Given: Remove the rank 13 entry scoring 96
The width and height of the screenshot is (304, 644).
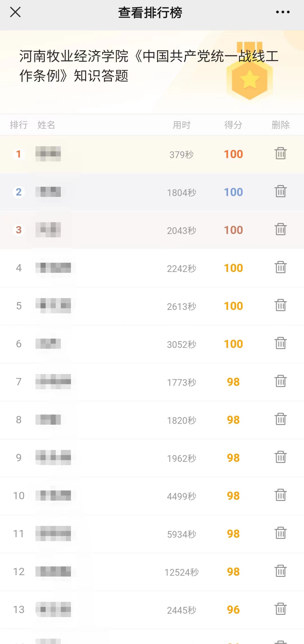Looking at the screenshot, I should pyautogui.click(x=281, y=609).
